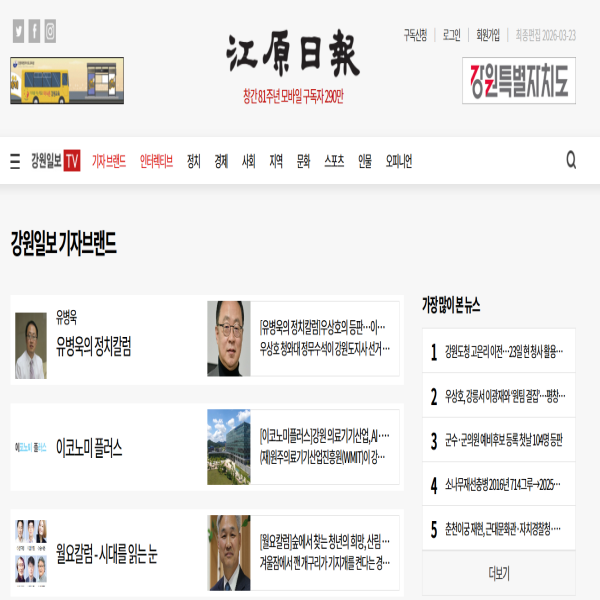Click 창간 81주년 모바일 구독자 290만 text
Image resolution: width=600 pixels, height=600 pixels.
293,96
